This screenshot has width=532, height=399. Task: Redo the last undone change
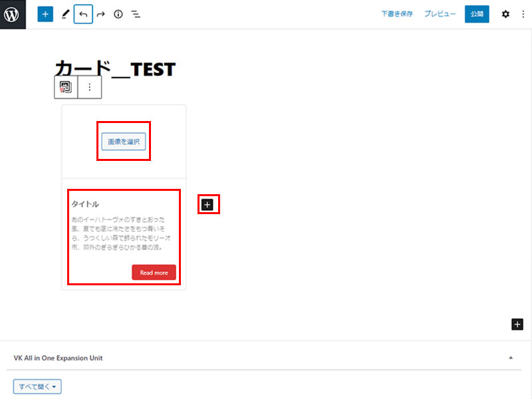[x=101, y=14]
